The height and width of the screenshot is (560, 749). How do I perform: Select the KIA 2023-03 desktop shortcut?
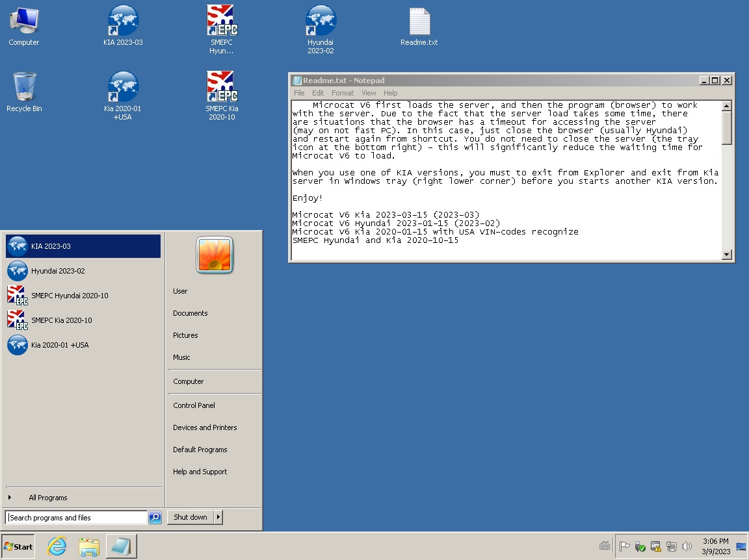point(123,26)
